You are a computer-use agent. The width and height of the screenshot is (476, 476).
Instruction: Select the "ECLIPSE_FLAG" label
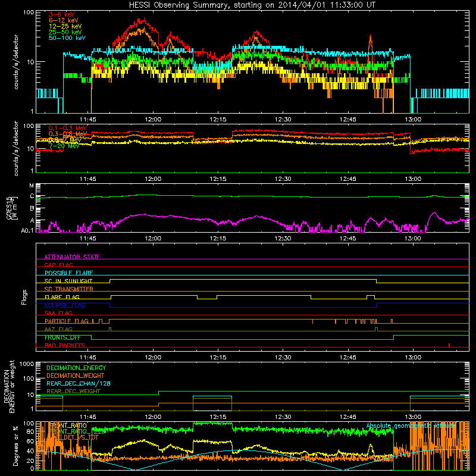65,305
